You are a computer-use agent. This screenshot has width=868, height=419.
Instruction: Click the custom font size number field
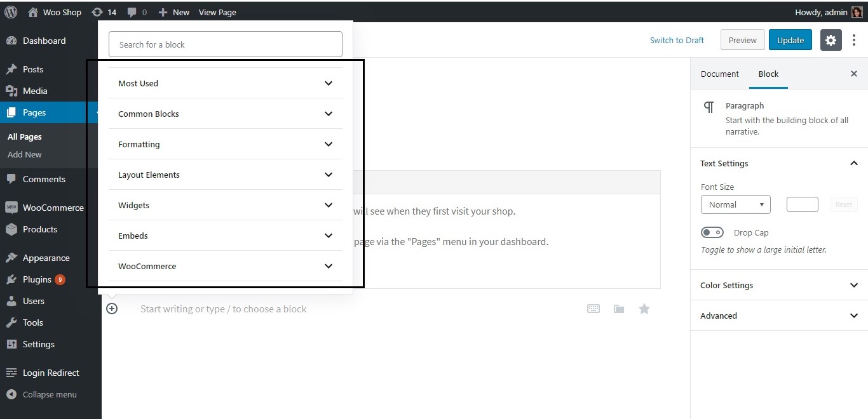[803, 204]
